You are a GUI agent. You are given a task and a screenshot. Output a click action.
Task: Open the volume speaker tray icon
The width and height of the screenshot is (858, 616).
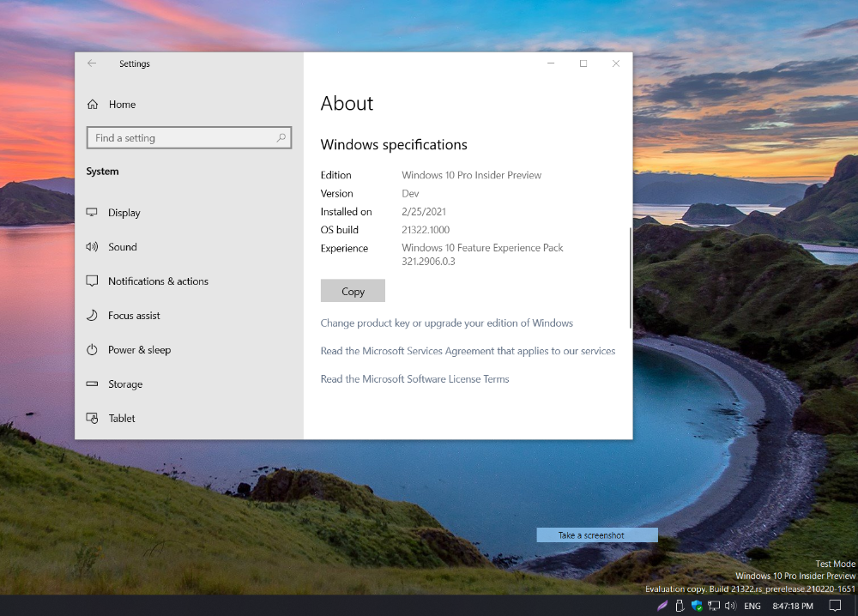pyautogui.click(x=730, y=606)
